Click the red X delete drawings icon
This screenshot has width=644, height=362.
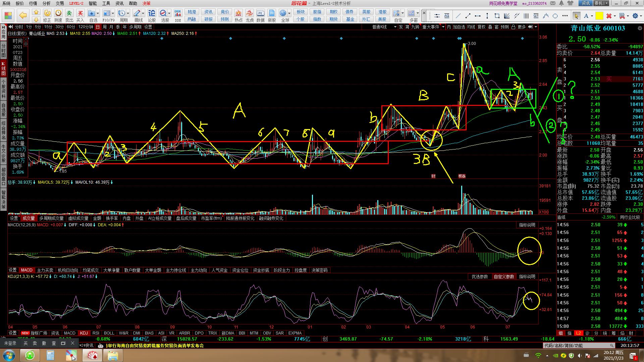[609, 16]
